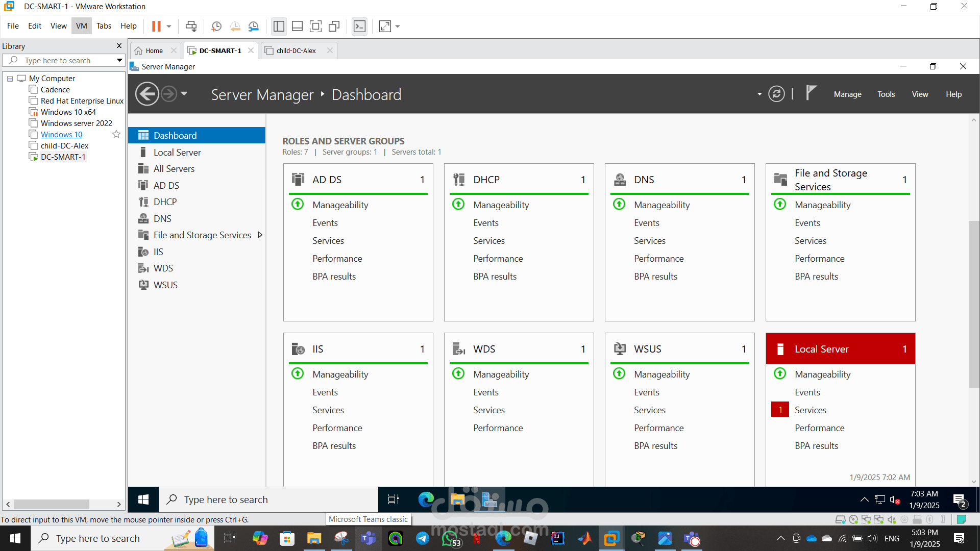Toggle the thumbnail bar view icon
Image resolution: width=980 pixels, height=551 pixels.
point(297,26)
